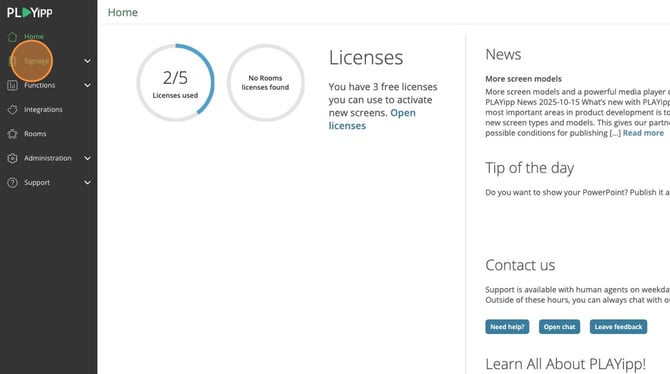Viewport: 670px width, 374px height.
Task: Follow the Open licenses link
Action: tap(372, 119)
